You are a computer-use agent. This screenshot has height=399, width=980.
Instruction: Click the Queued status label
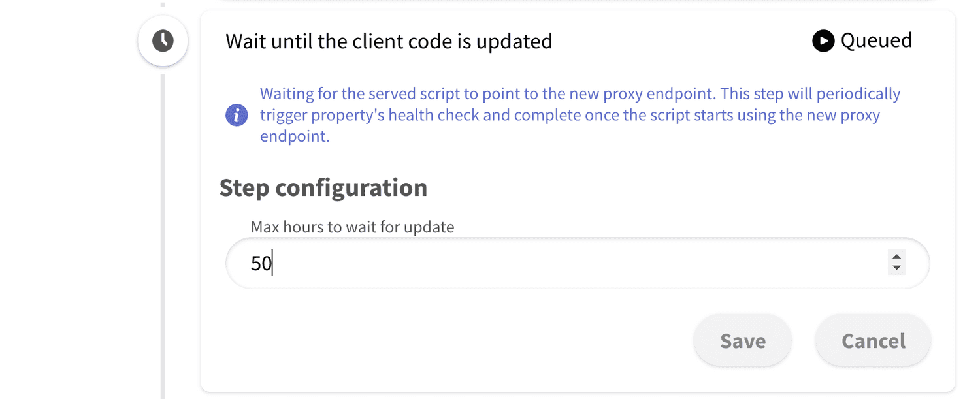pos(876,40)
